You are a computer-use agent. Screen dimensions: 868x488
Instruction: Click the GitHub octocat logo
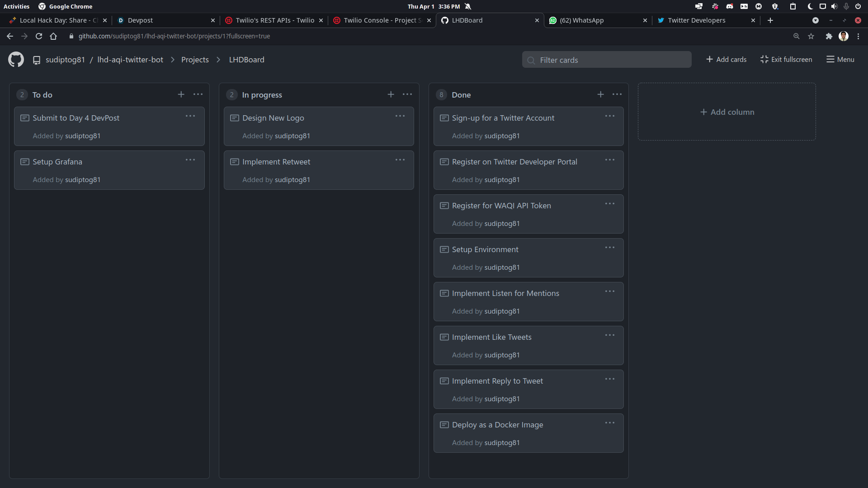[x=16, y=60]
